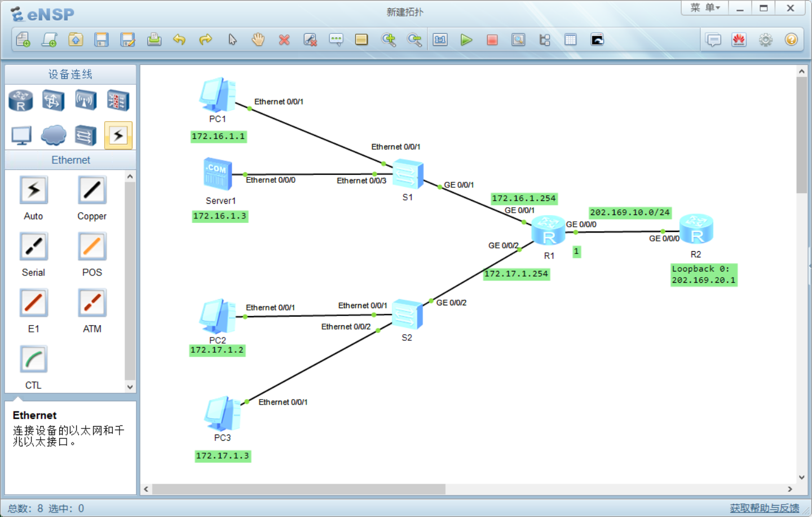The height and width of the screenshot is (517, 812).
Task: Click the 172.16.1.254 address label
Action: (524, 199)
